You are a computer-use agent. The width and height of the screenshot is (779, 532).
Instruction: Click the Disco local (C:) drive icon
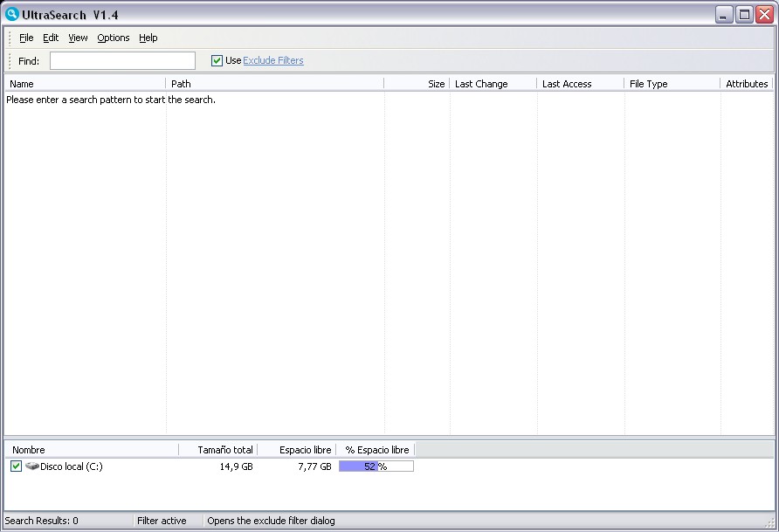click(32, 466)
